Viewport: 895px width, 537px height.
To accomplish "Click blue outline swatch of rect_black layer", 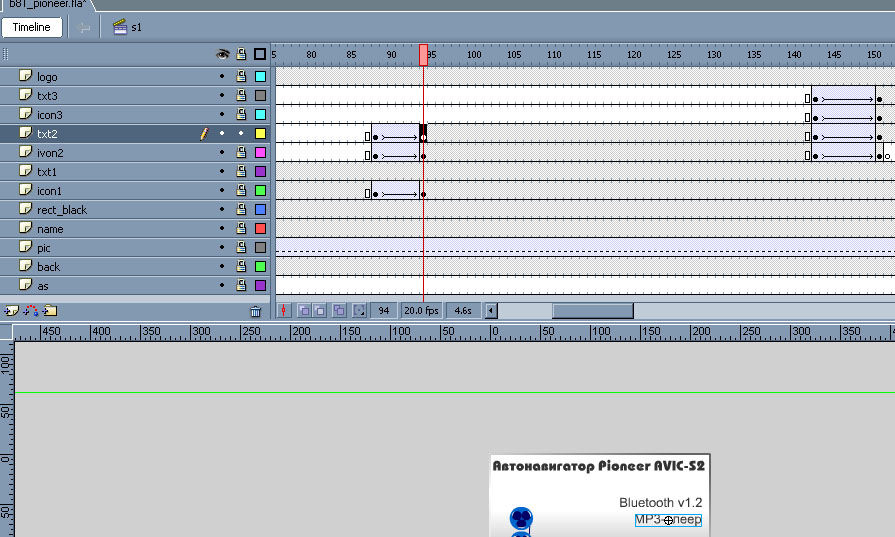I will 260,209.
